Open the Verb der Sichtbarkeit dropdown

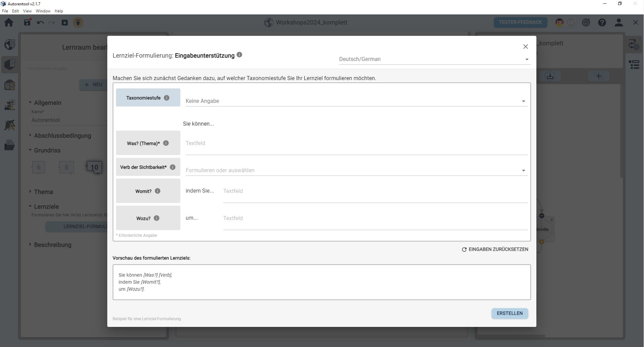click(356, 170)
